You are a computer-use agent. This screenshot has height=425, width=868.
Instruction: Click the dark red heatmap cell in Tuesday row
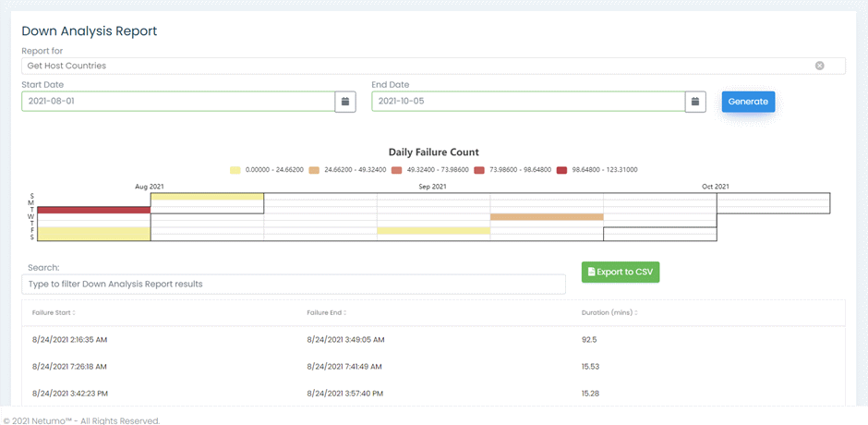click(x=94, y=210)
